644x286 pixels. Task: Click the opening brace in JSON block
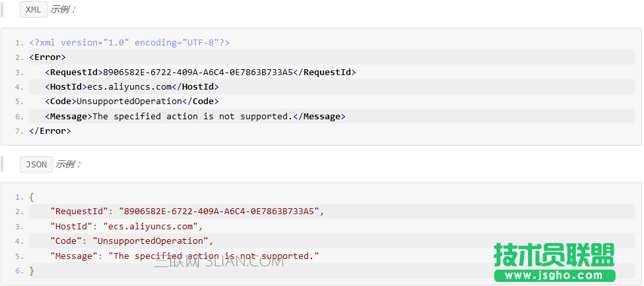pos(32,197)
